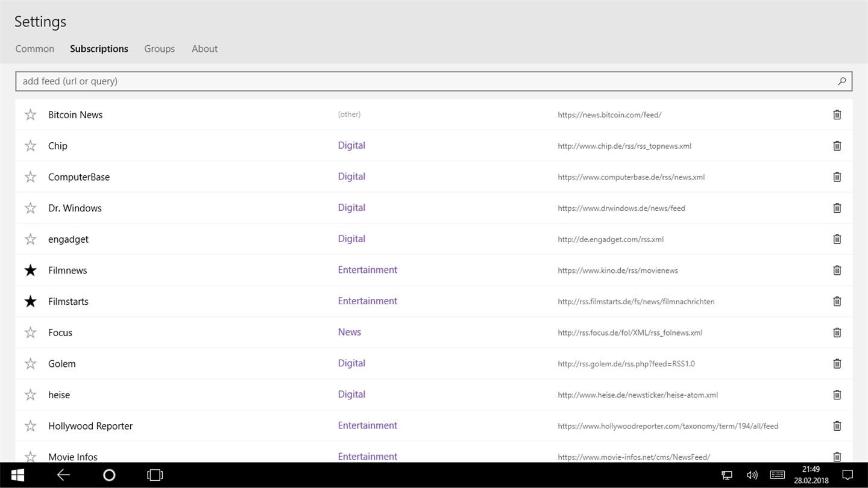Remove the Dr. Windows subscription
The width and height of the screenshot is (868, 488).
tap(837, 208)
